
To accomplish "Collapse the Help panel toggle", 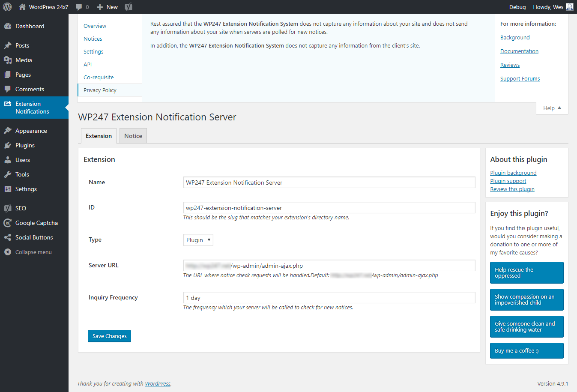I will [x=552, y=108].
